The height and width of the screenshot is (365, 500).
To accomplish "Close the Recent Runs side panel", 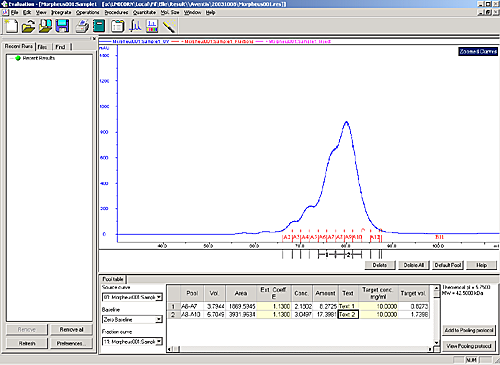I will tap(94, 39).
